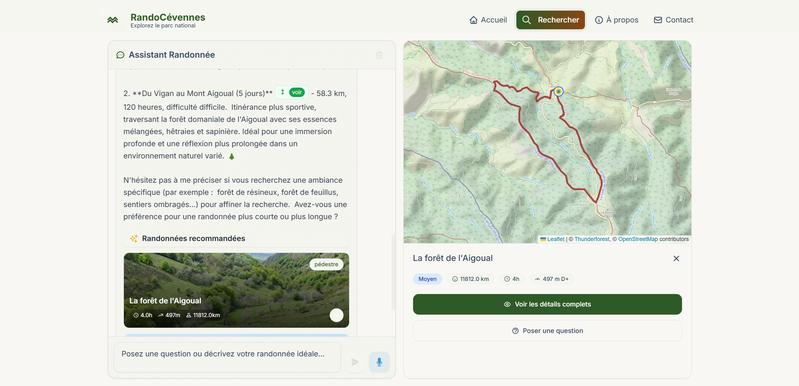The image size is (799, 386).
Task: Click the green voir badge
Action: (x=297, y=92)
